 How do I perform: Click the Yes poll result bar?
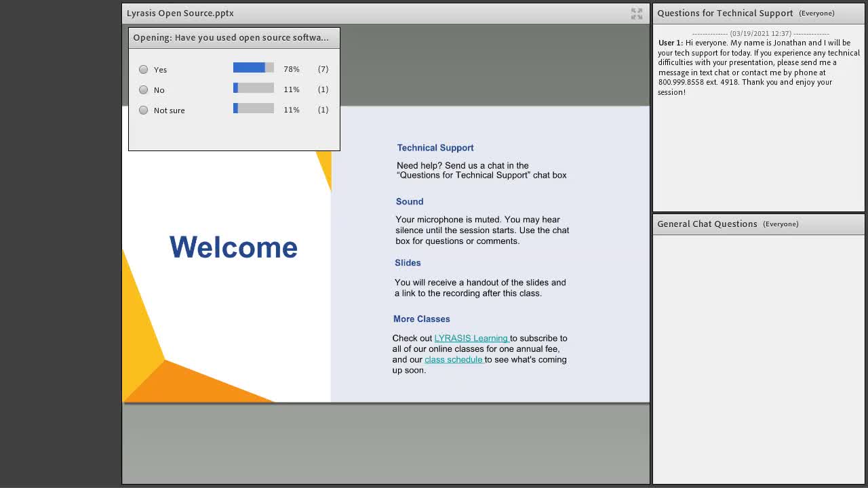click(x=254, y=68)
